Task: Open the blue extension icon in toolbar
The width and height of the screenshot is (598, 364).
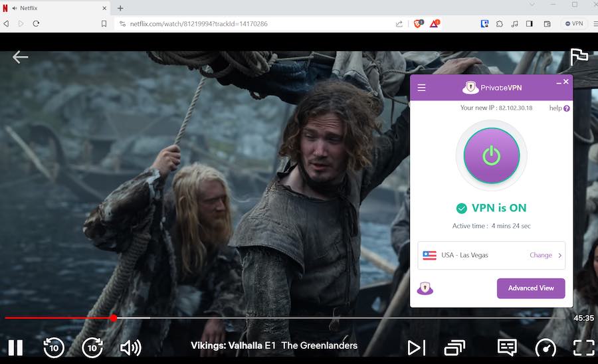Action: pos(485,24)
